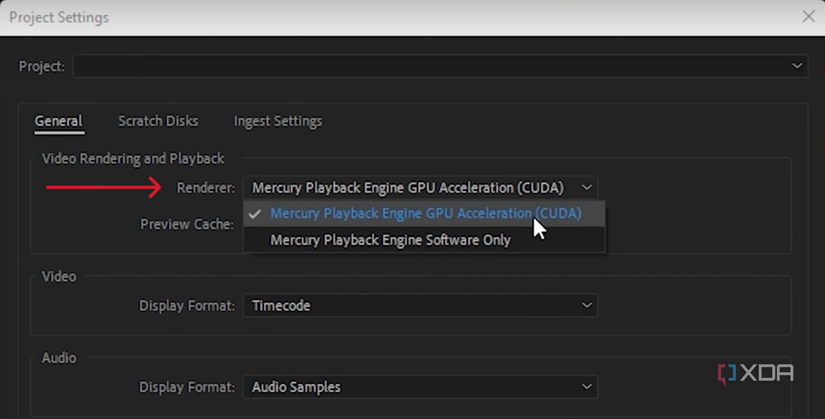Collapse the Renderer dropdown box
Screen dimensions: 825x419
[420, 187]
